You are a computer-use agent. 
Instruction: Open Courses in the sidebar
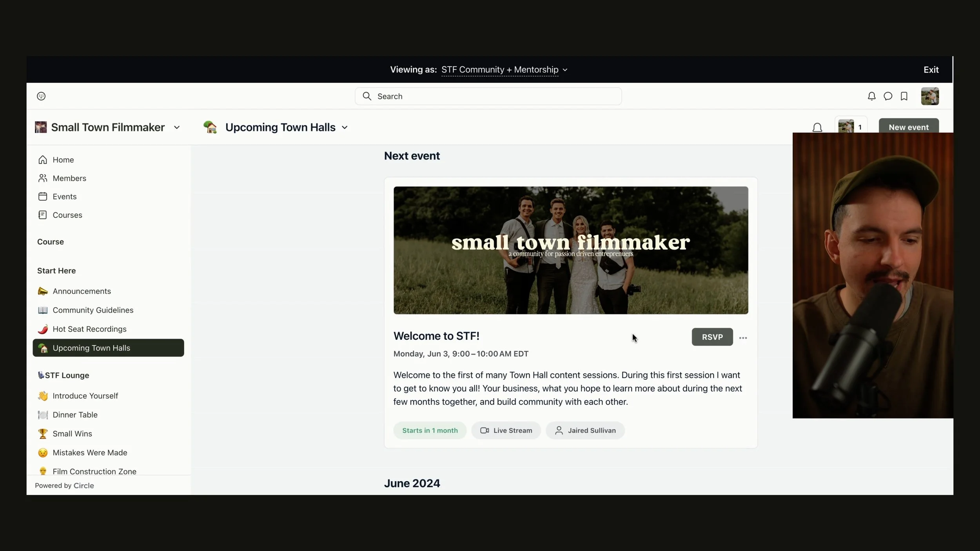(x=67, y=215)
